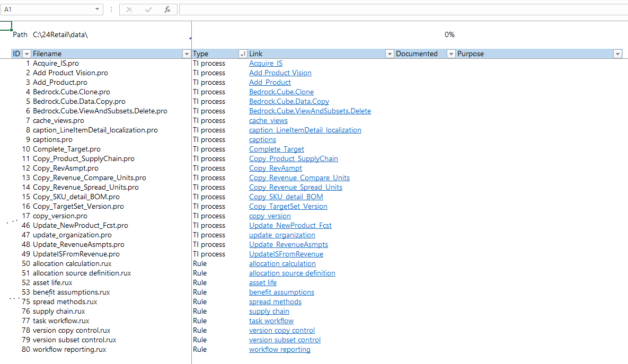Click the workflow reporting link
Image resolution: width=628 pixels, height=364 pixels.
coord(280,350)
